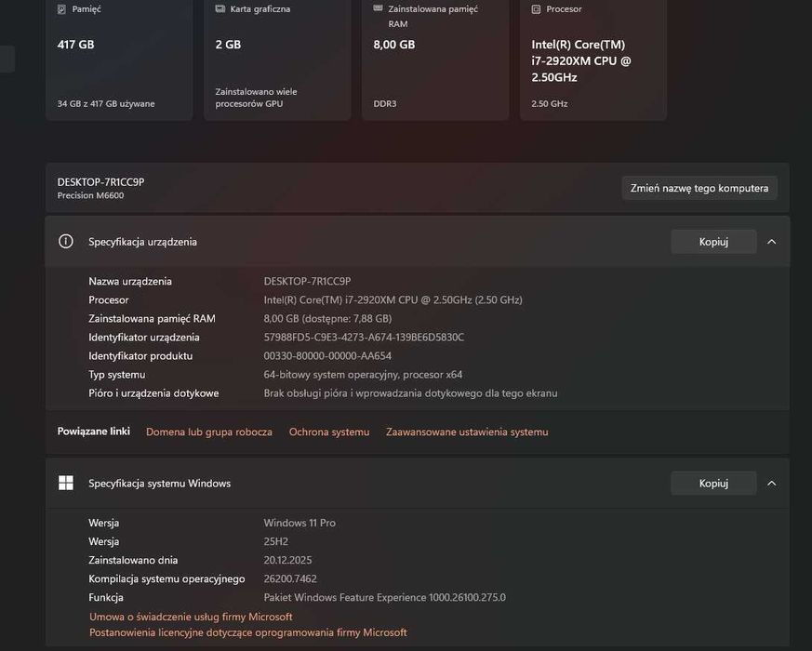Click the Windows logo beside Specyfikacja systemu Windows
The height and width of the screenshot is (651, 812).
click(x=66, y=484)
